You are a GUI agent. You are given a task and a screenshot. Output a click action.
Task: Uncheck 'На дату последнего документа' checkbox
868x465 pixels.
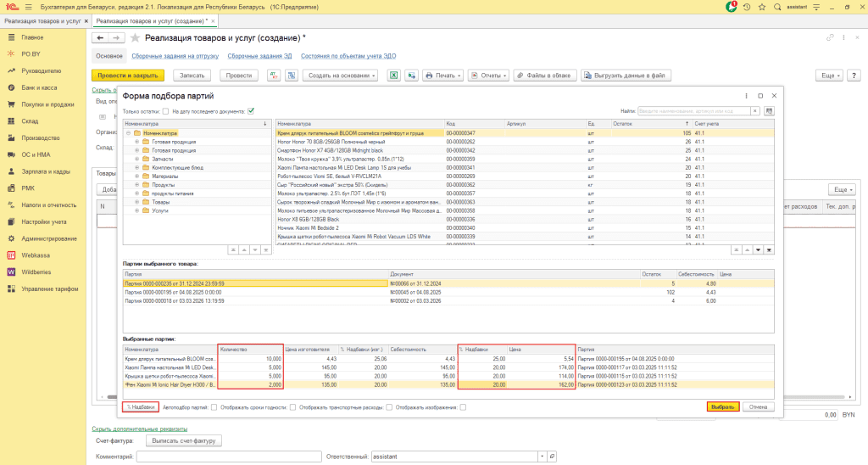[252, 110]
